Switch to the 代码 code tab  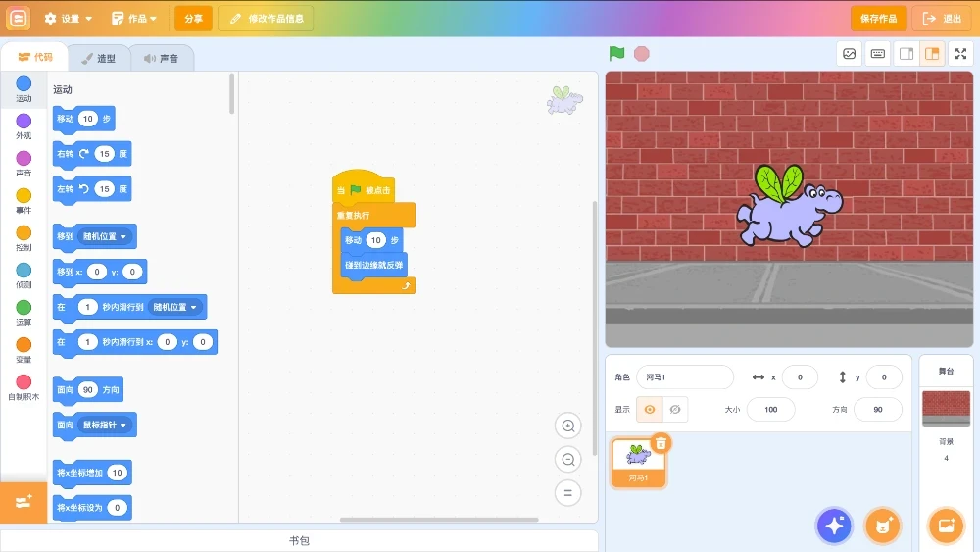coord(35,58)
